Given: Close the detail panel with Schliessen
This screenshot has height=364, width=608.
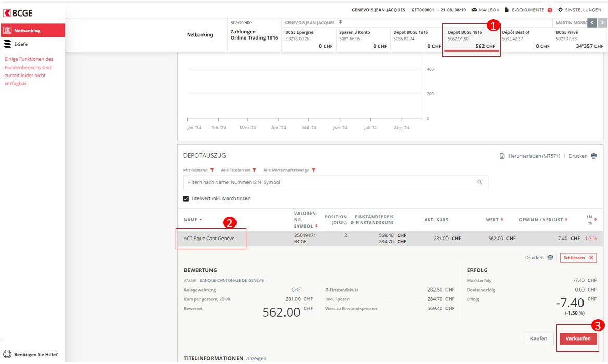Looking at the screenshot, I should pyautogui.click(x=578, y=258).
